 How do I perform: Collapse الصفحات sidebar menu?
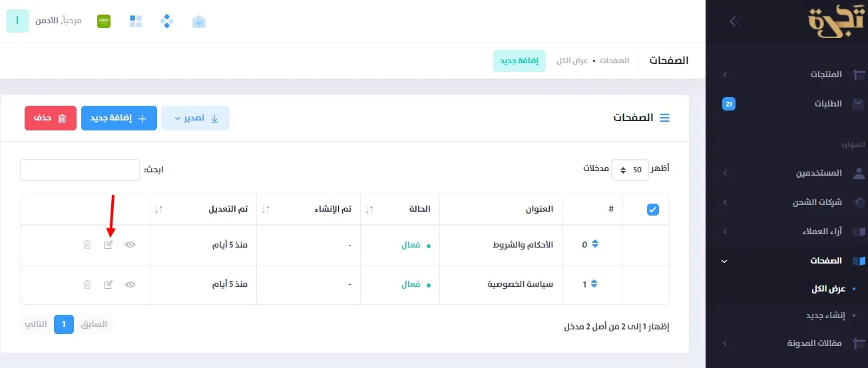tap(725, 261)
